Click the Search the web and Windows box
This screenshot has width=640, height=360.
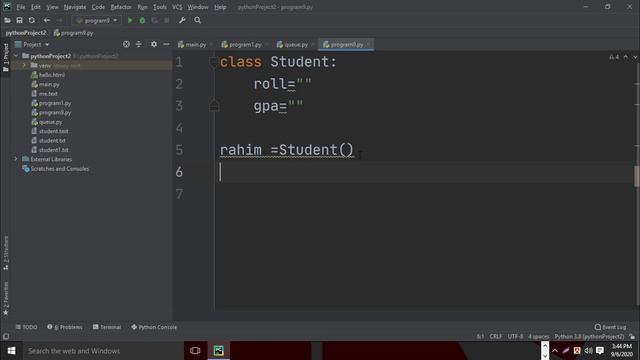click(x=102, y=351)
